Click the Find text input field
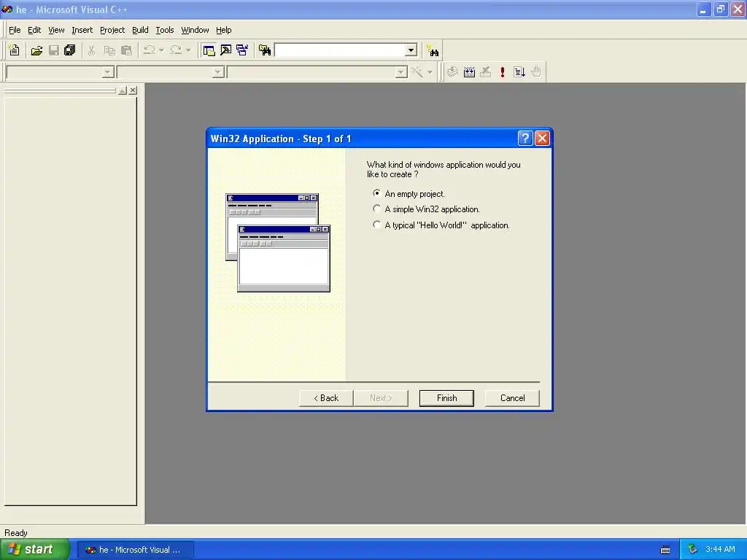 [340, 50]
